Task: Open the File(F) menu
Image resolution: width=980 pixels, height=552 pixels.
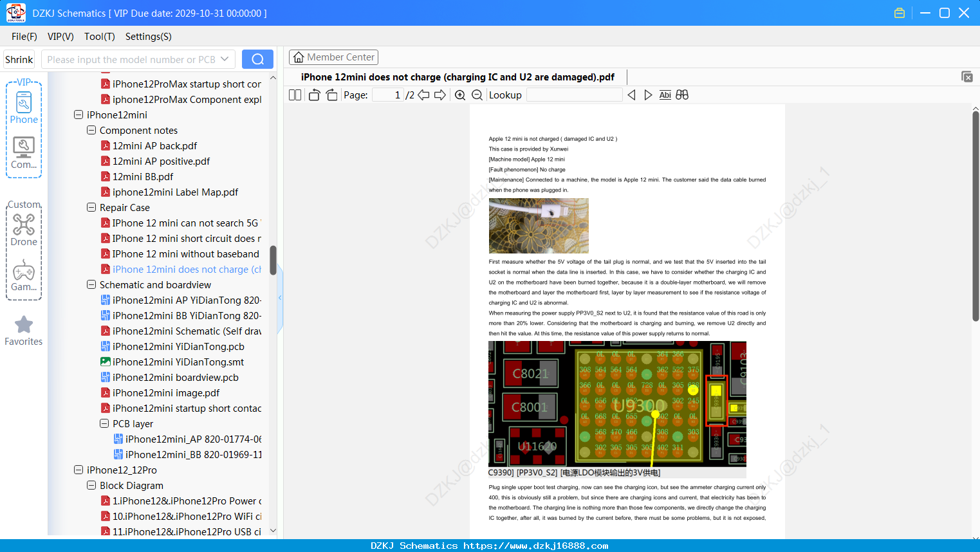Action: click(x=24, y=37)
